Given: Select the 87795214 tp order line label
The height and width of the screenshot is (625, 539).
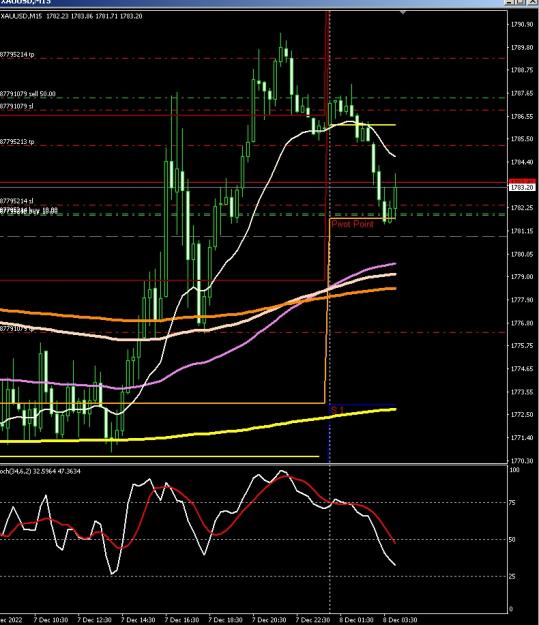Looking at the screenshot, I should 17,55.
